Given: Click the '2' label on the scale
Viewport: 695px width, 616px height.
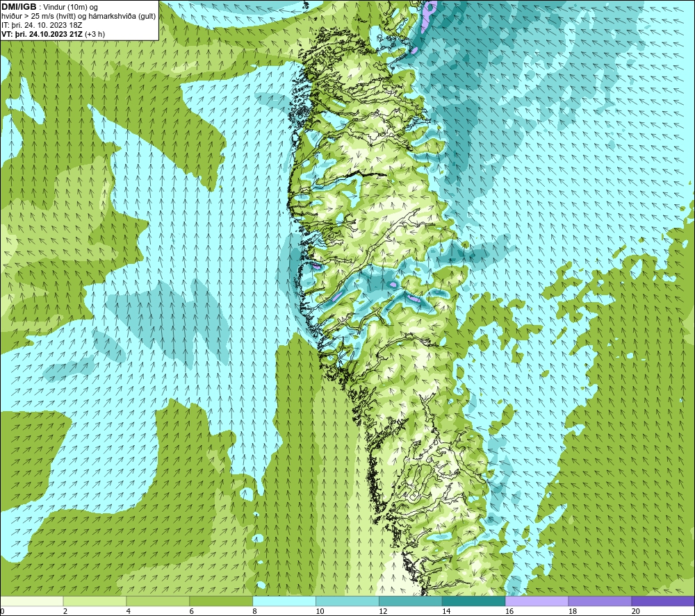Looking at the screenshot, I should click(65, 611).
